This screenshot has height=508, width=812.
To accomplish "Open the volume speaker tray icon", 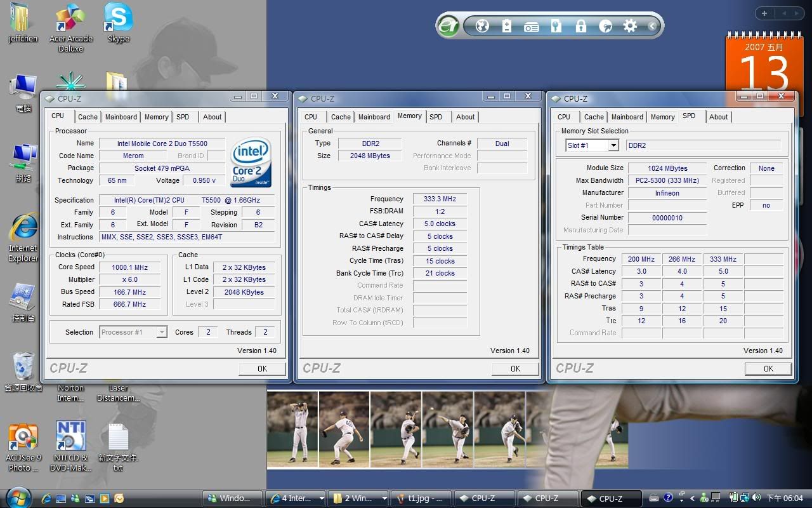I will point(756,498).
